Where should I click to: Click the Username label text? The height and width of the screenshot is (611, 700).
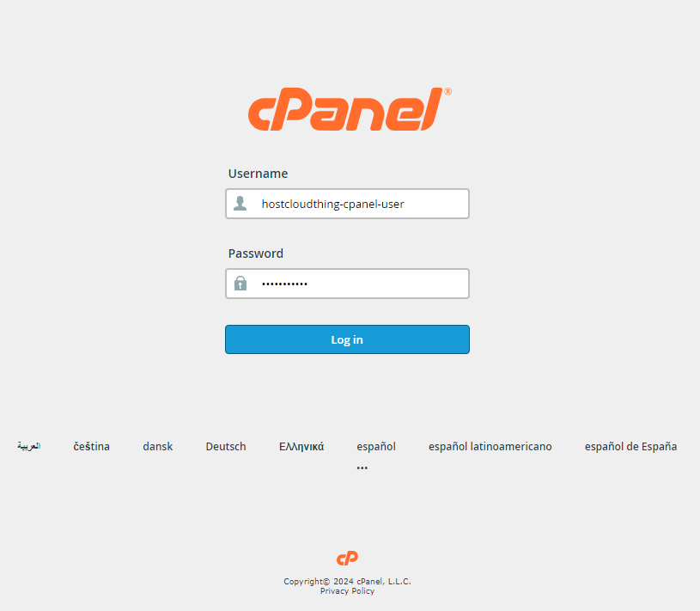point(258,174)
